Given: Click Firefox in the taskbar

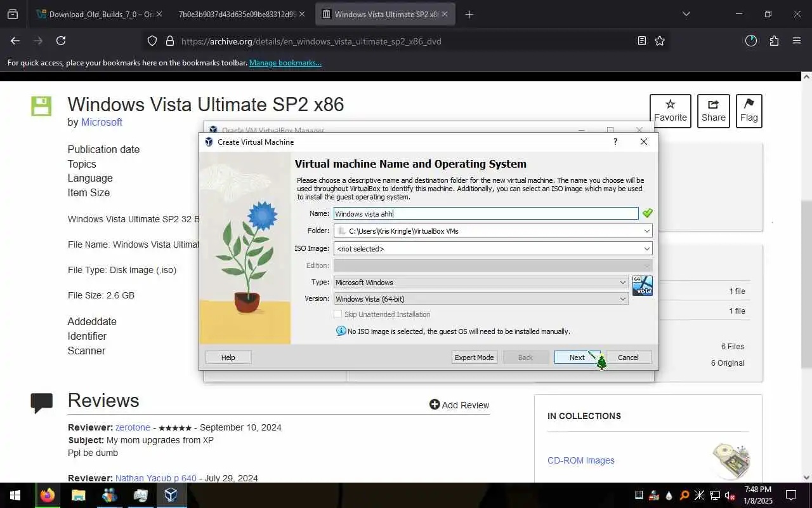Looking at the screenshot, I should coord(48,495).
